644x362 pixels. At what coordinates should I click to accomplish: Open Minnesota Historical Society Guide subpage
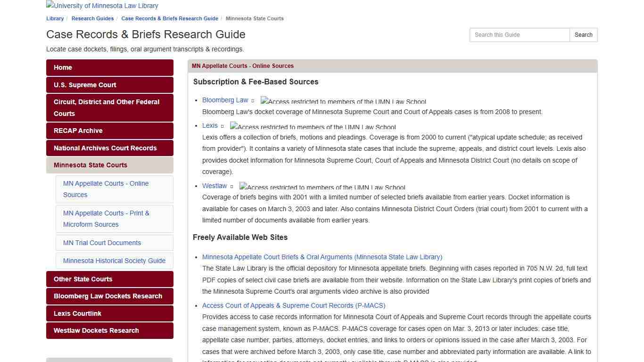coord(114,261)
